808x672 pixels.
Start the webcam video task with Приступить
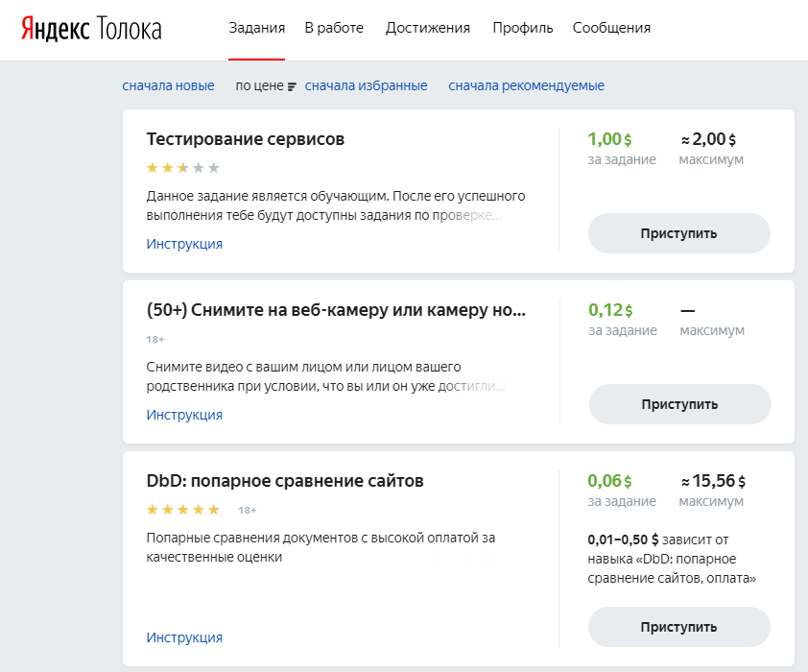(679, 404)
